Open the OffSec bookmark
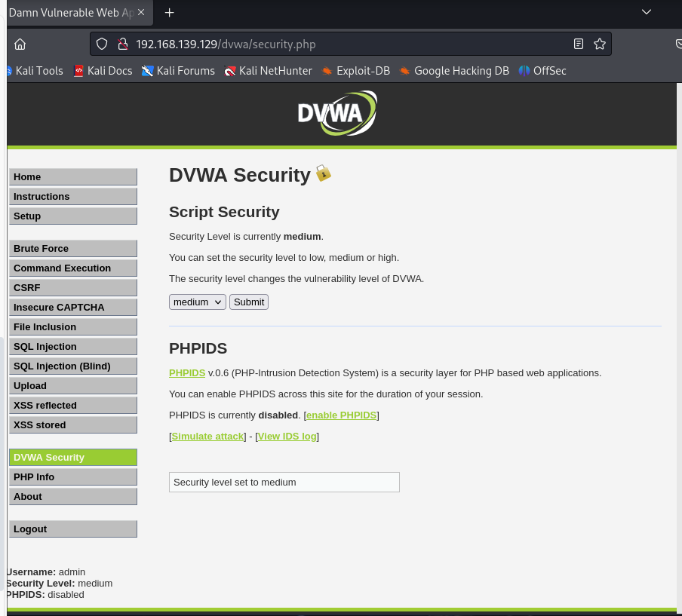The height and width of the screenshot is (616, 682). pos(542,70)
